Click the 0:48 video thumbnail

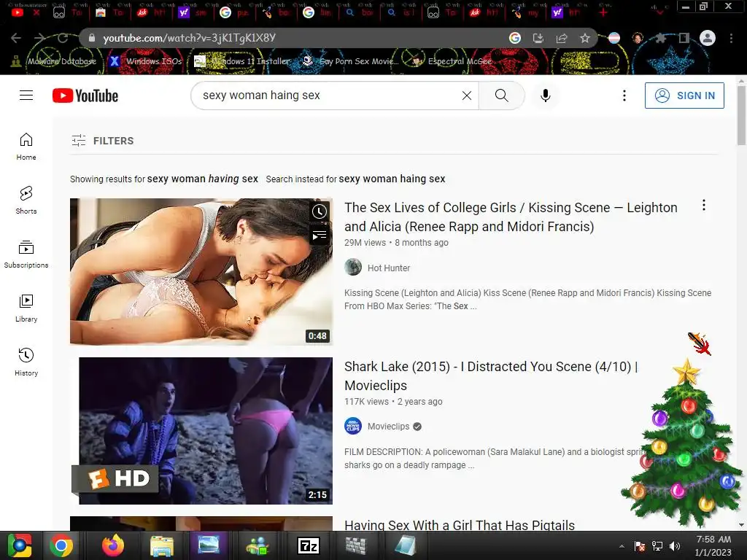click(x=201, y=271)
